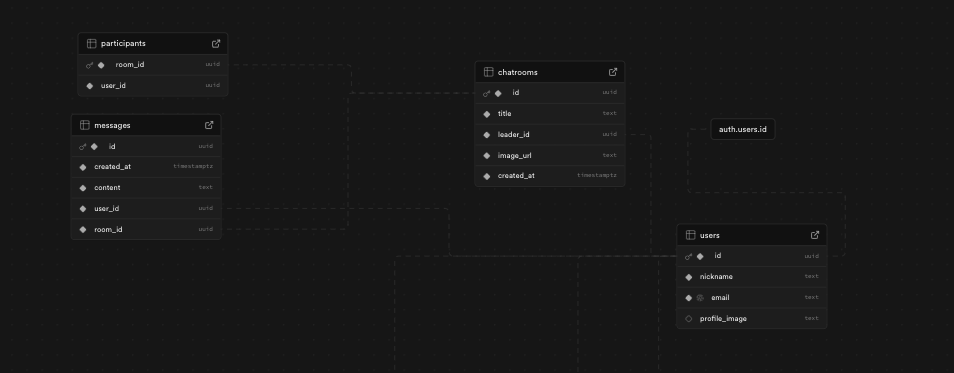Click timestamptz type on messages created_at
The image size is (954, 373).
click(x=193, y=167)
